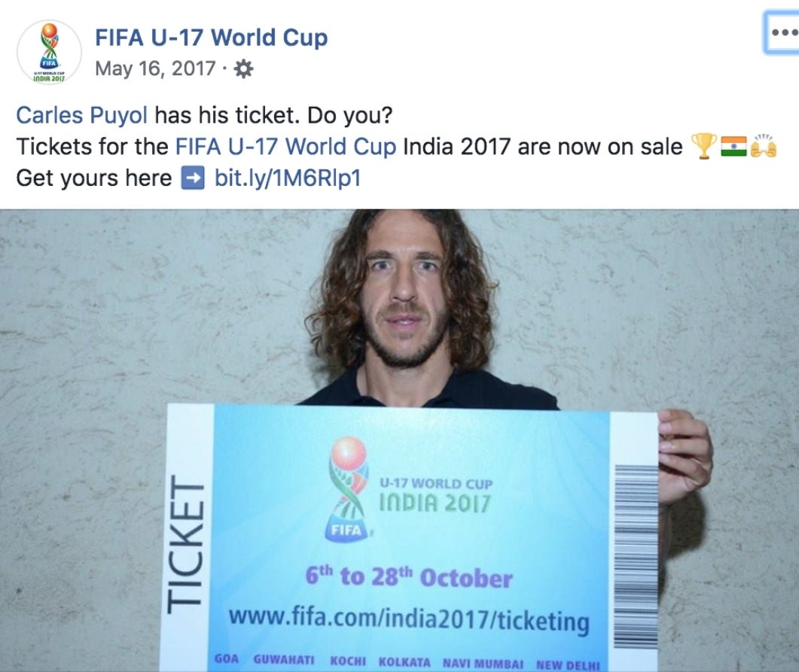Click the blue right-arrow emoji before the link

click(193, 178)
